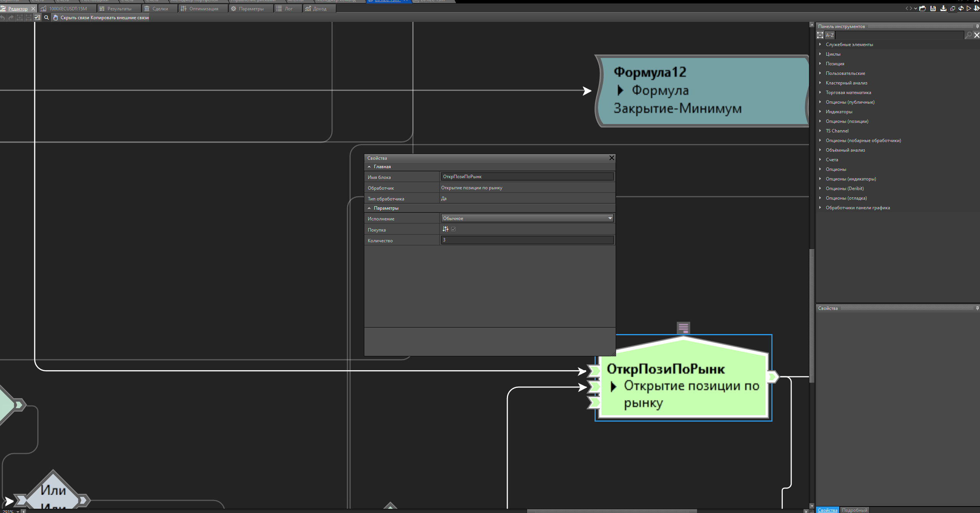Toggle the Покупка checkbox
Image resolution: width=980 pixels, height=513 pixels.
(x=453, y=229)
